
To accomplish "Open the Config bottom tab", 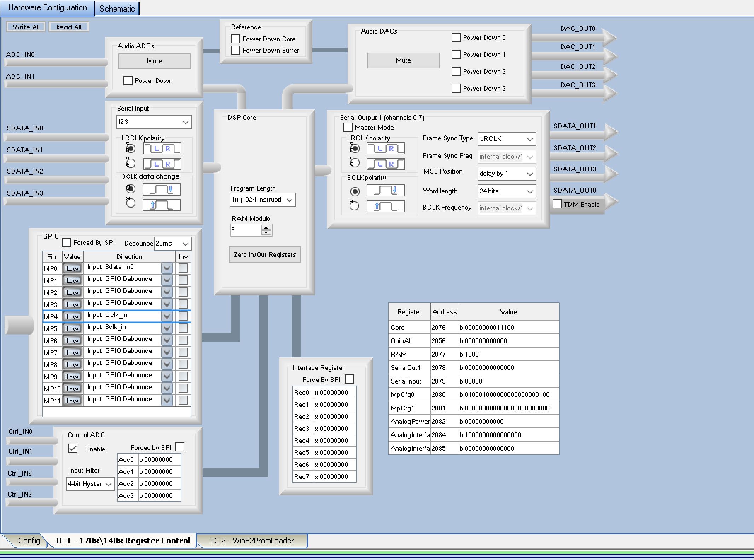I will [x=29, y=541].
